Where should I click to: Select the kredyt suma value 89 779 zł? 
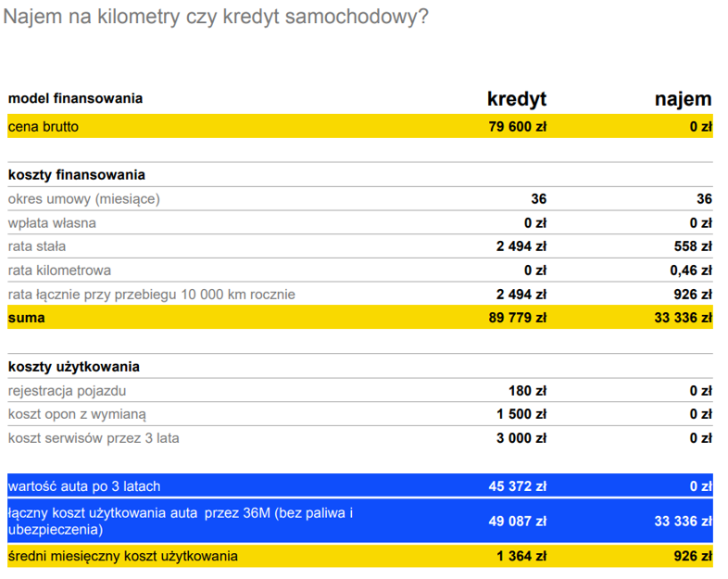(x=517, y=318)
